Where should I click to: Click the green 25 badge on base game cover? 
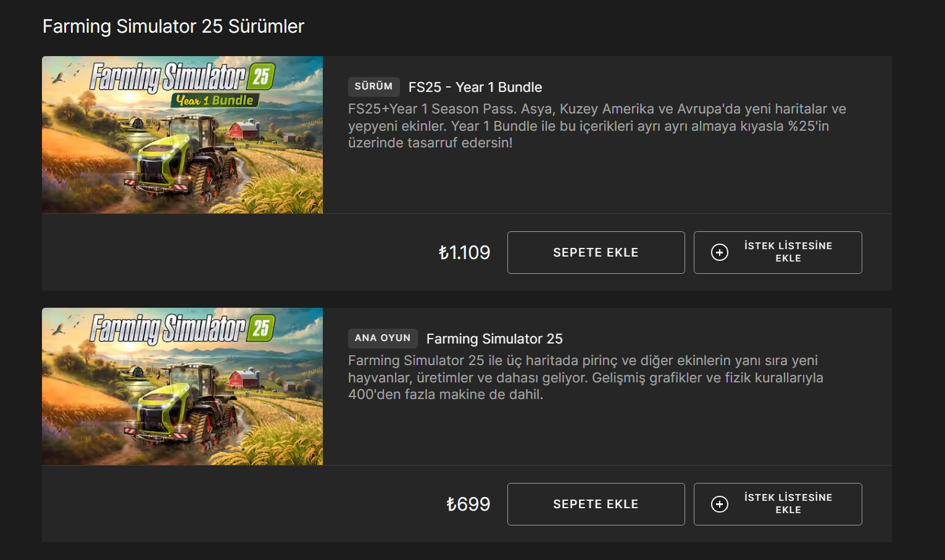[x=262, y=328]
